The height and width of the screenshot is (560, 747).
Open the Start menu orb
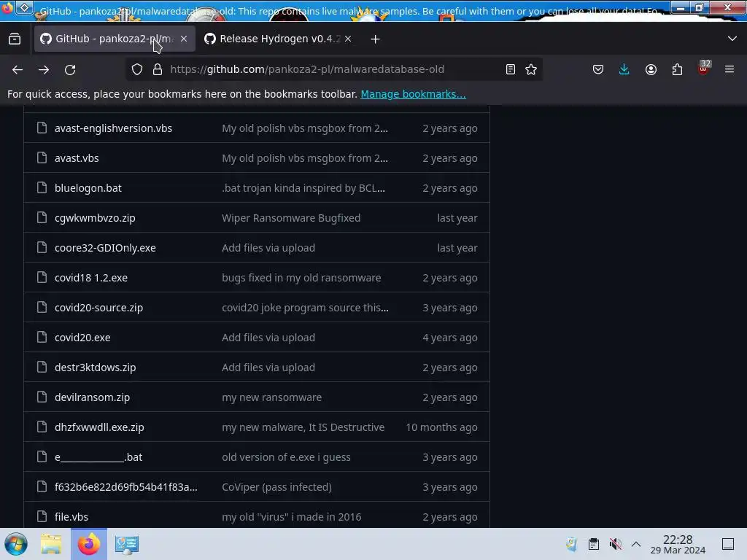16,544
